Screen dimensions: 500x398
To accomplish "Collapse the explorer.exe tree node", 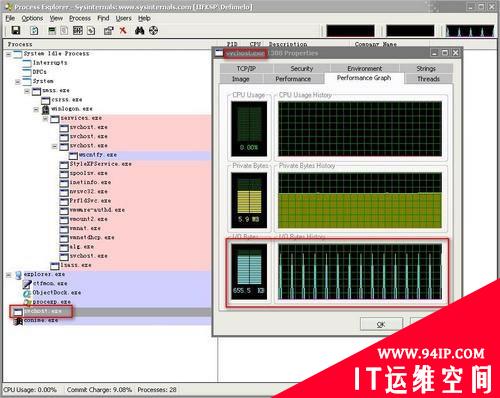I will 9,275.
